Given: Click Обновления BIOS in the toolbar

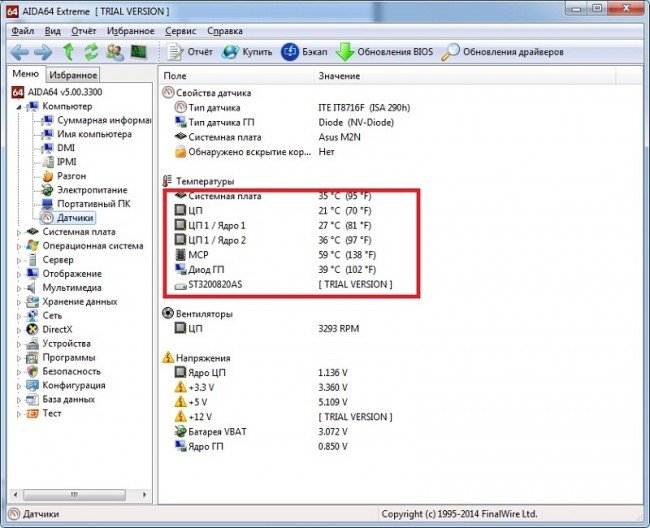Looking at the screenshot, I should pyautogui.click(x=385, y=51).
